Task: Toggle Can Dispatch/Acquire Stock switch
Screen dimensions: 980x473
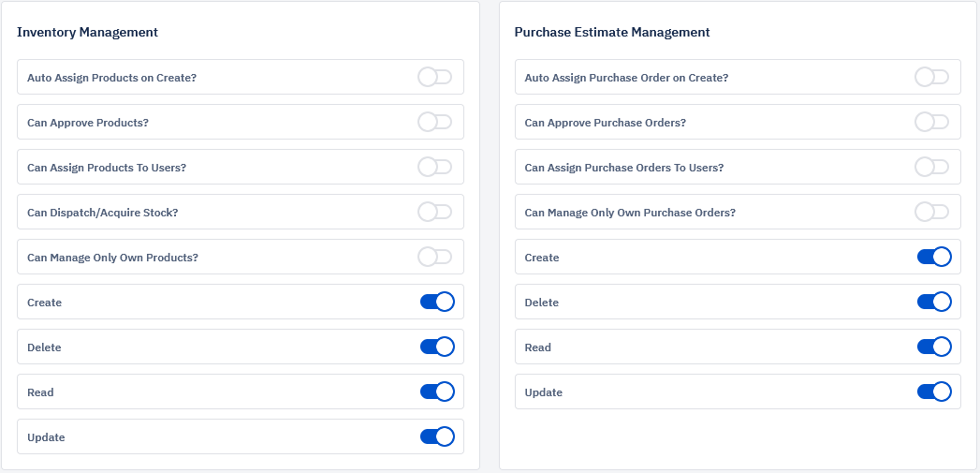Action: coord(435,213)
